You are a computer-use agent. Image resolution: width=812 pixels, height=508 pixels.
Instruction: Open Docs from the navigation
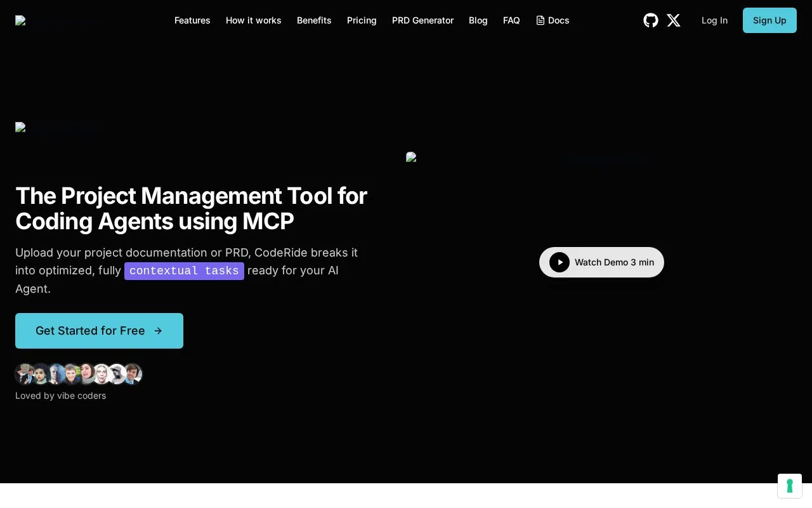(553, 20)
